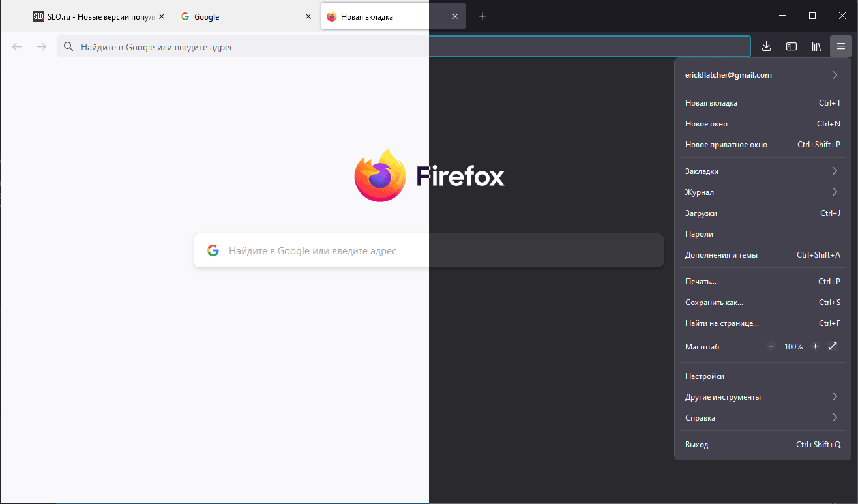Click the back navigation arrow
Screen dimensions: 858x504
[16, 46]
